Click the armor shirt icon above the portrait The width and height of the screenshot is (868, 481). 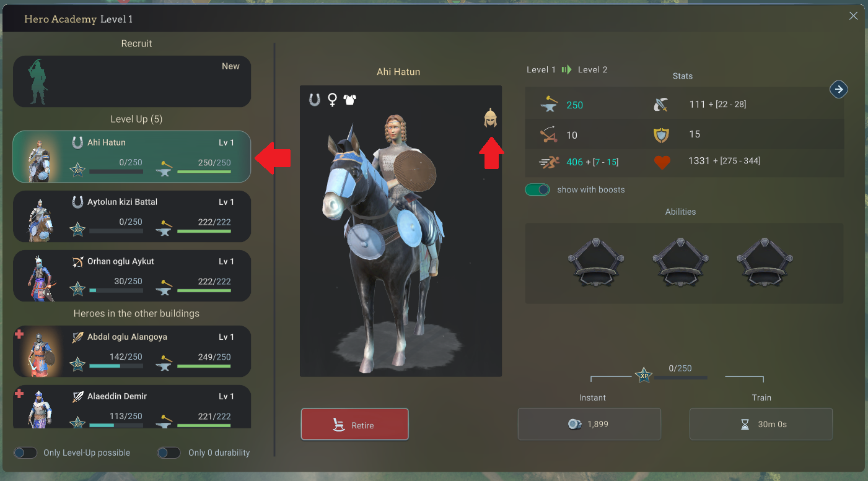[349, 100]
